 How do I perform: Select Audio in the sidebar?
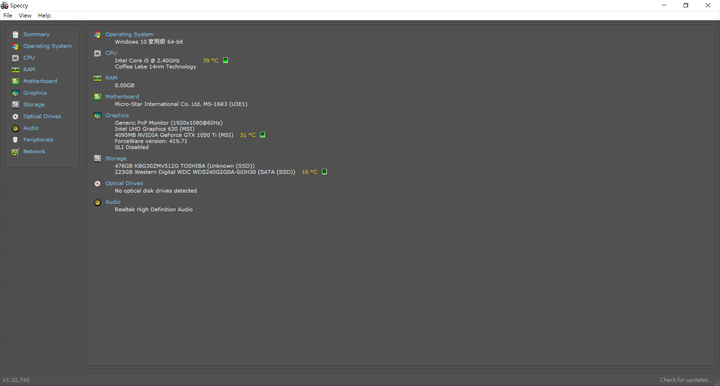click(x=31, y=128)
